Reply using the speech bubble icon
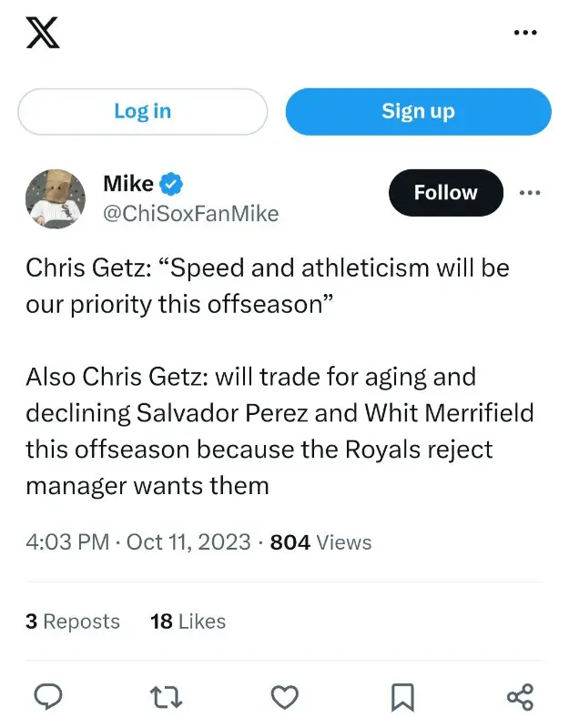569x728 pixels. point(48,697)
